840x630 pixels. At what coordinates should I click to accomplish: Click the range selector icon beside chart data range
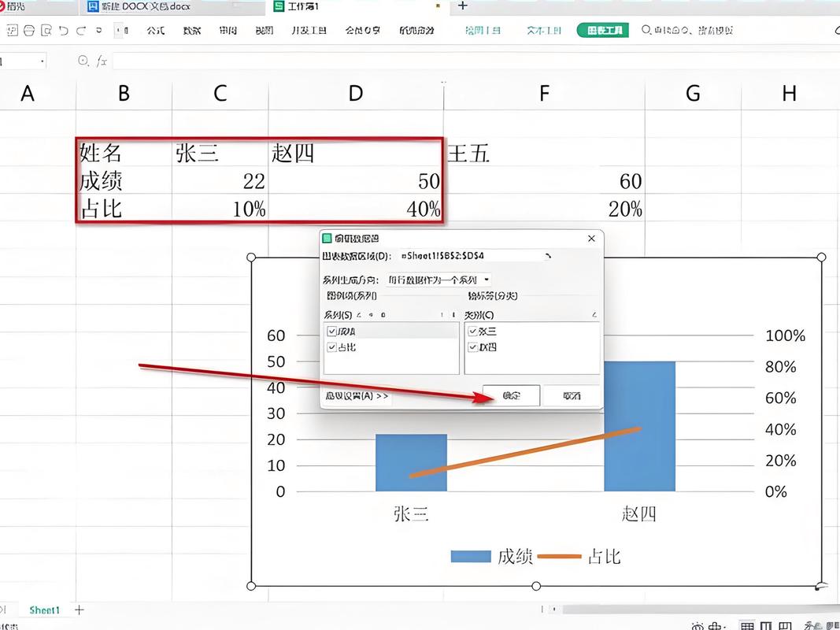click(x=549, y=256)
